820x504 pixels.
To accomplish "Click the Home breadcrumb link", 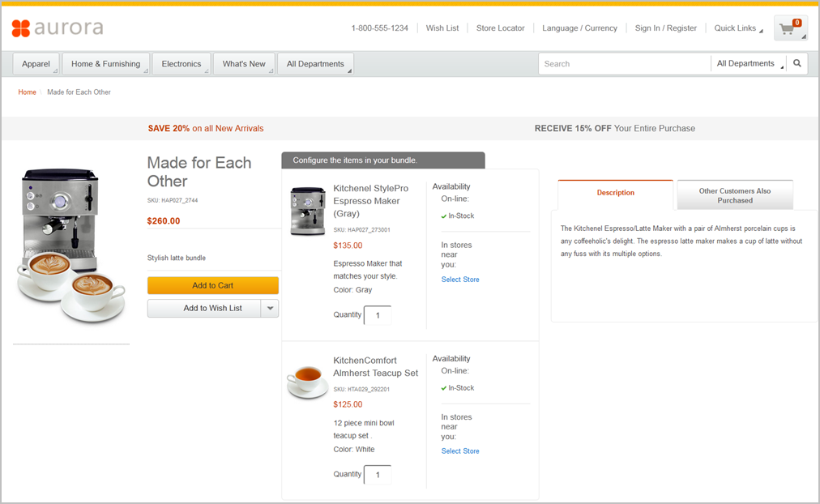I will pos(28,92).
